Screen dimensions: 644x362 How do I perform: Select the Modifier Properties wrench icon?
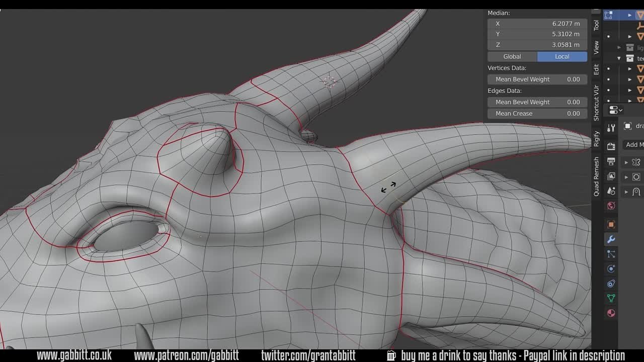pyautogui.click(x=611, y=239)
